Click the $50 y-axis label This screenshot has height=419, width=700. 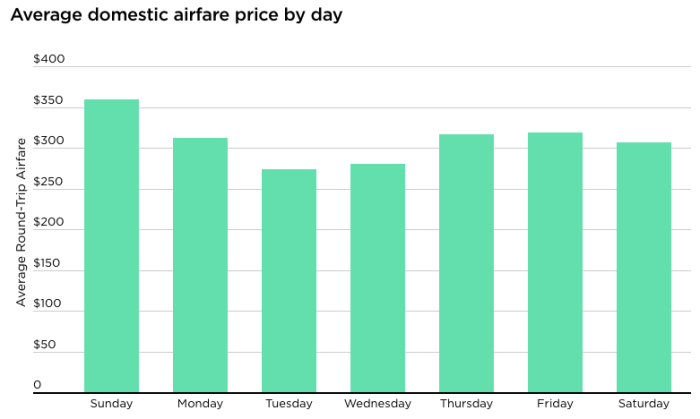(45, 345)
